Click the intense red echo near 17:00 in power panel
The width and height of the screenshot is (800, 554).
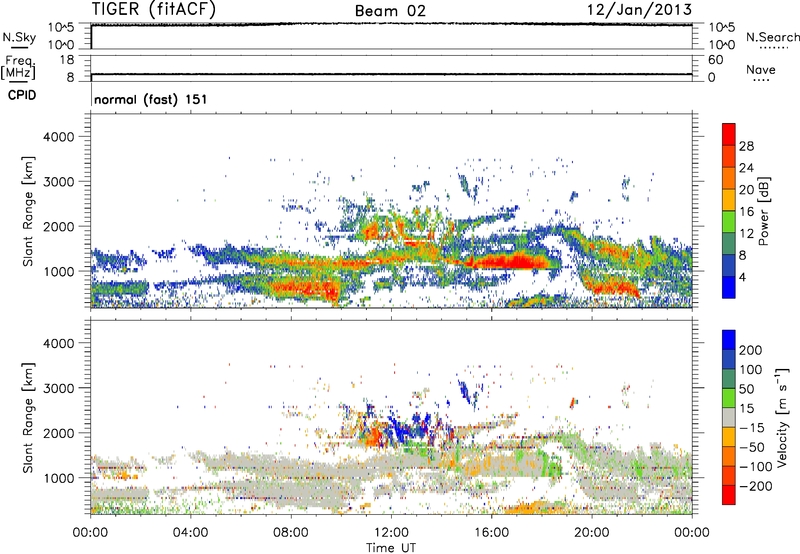point(513,262)
